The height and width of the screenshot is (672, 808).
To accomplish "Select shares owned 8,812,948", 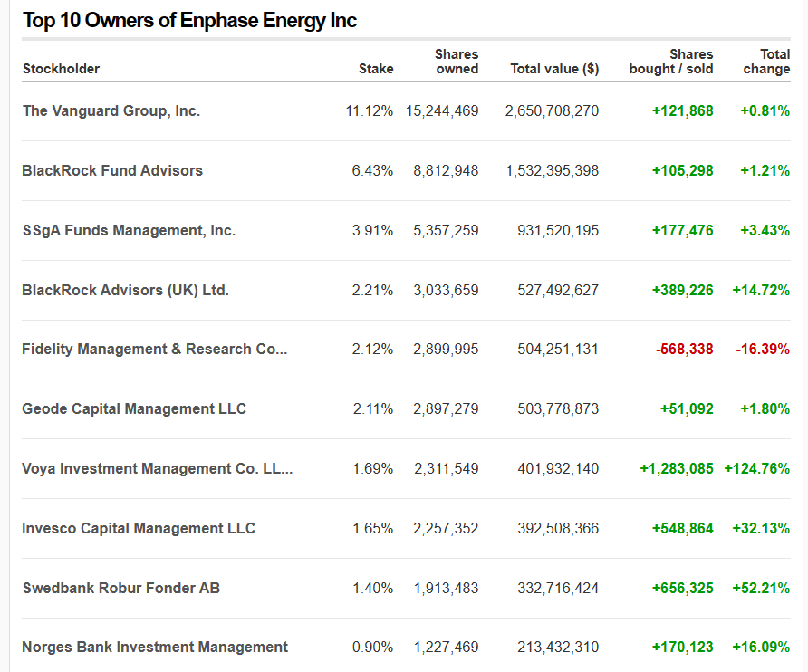I will tap(446, 170).
